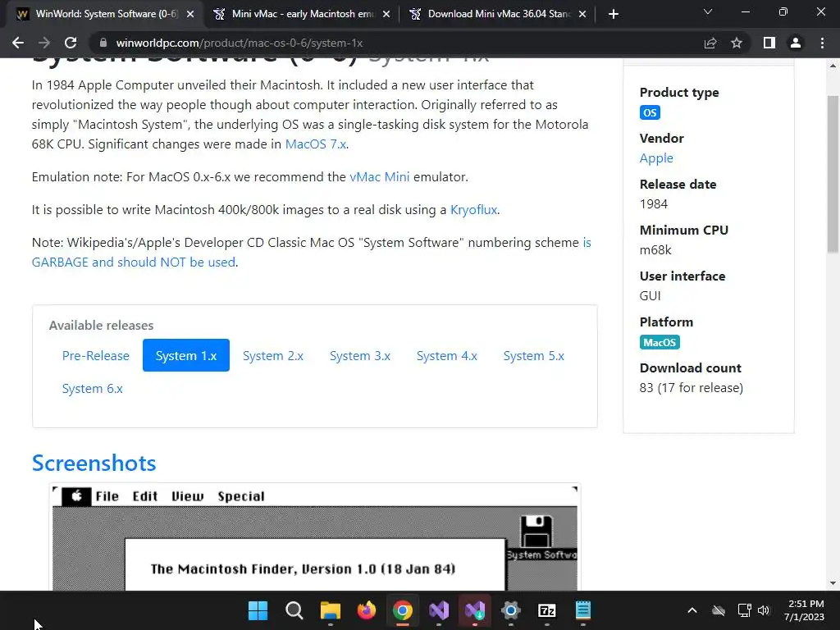The image size is (840, 630).
Task: Open the Notepad taskbar icon
Action: [x=583, y=610]
